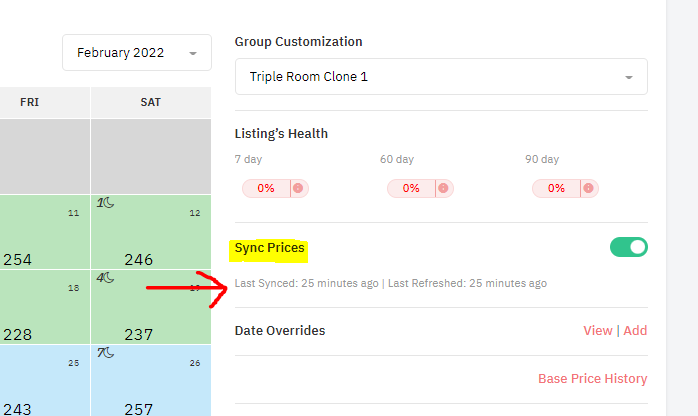
Task: Select Friday 25 calendar cell priced 243
Action: click(45, 381)
